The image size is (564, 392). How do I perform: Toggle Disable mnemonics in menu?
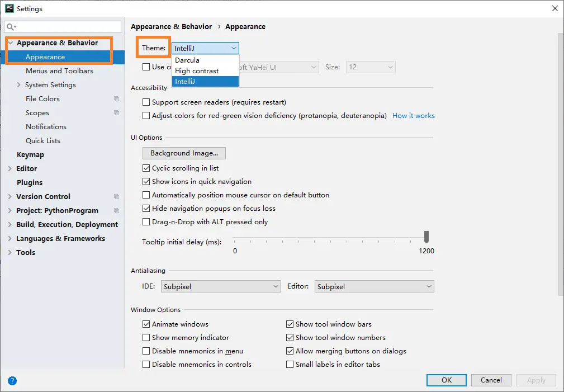point(146,351)
